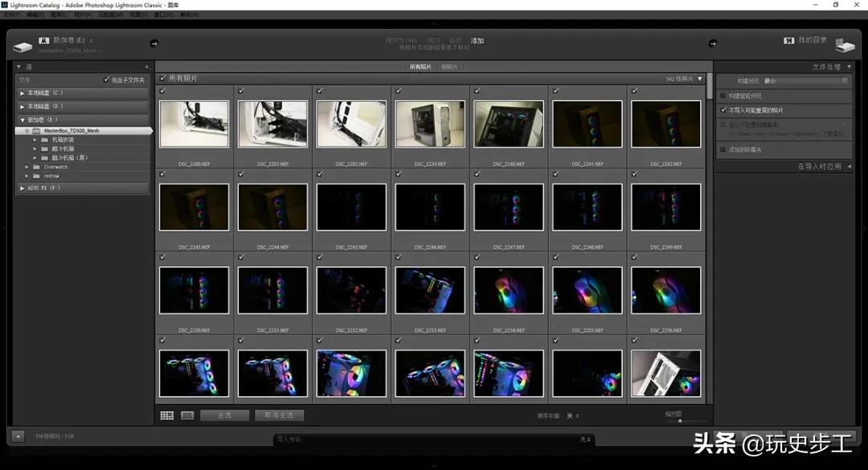Expand 本地磁盘 (C:) drive
The height and width of the screenshot is (470, 868).
(23, 93)
